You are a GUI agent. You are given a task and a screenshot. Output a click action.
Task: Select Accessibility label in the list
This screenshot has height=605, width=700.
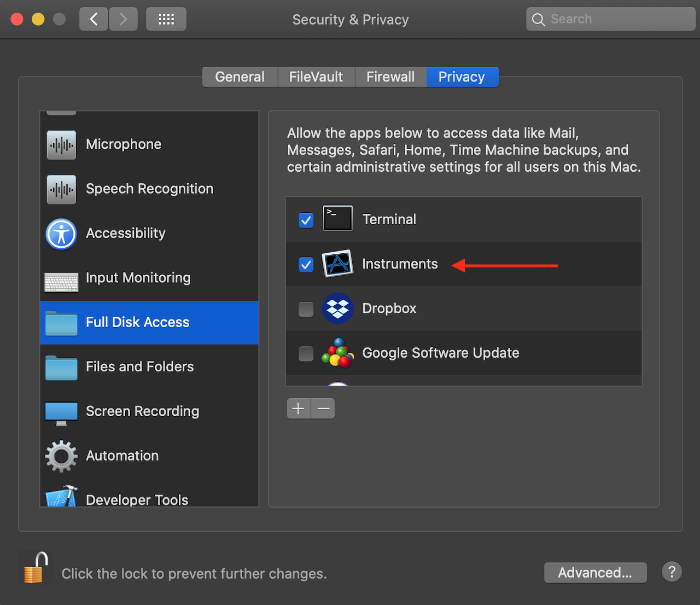tap(126, 233)
